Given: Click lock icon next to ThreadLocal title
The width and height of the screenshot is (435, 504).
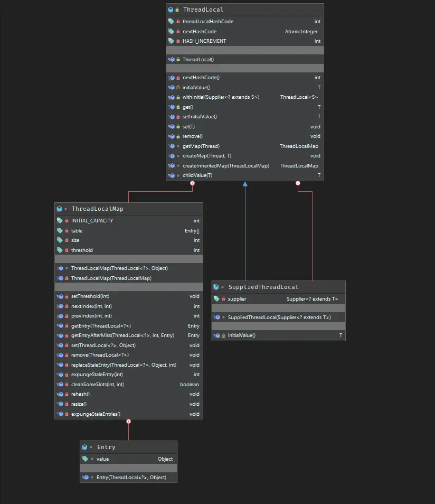Looking at the screenshot, I should point(177,10).
